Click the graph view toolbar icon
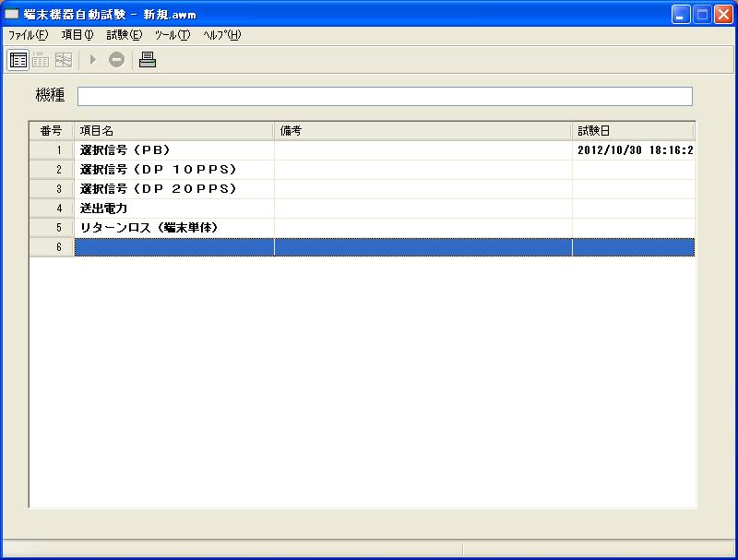This screenshot has height=560, width=738. tap(63, 60)
